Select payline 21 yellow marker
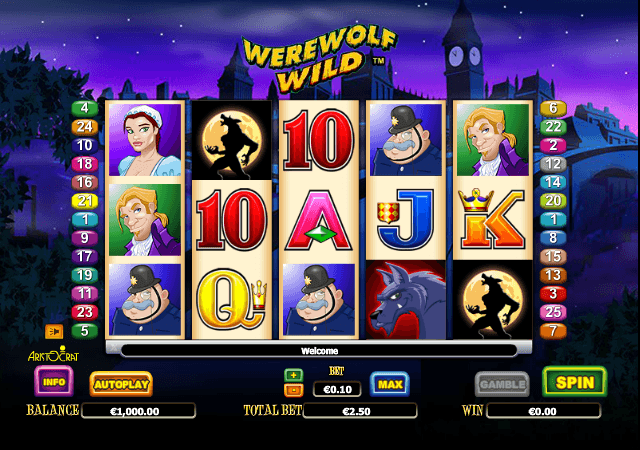 84,201
